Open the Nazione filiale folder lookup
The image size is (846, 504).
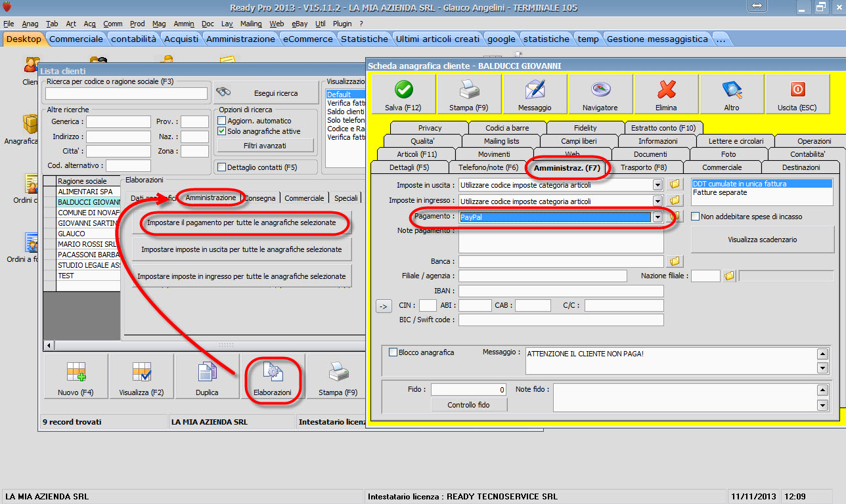[x=729, y=276]
